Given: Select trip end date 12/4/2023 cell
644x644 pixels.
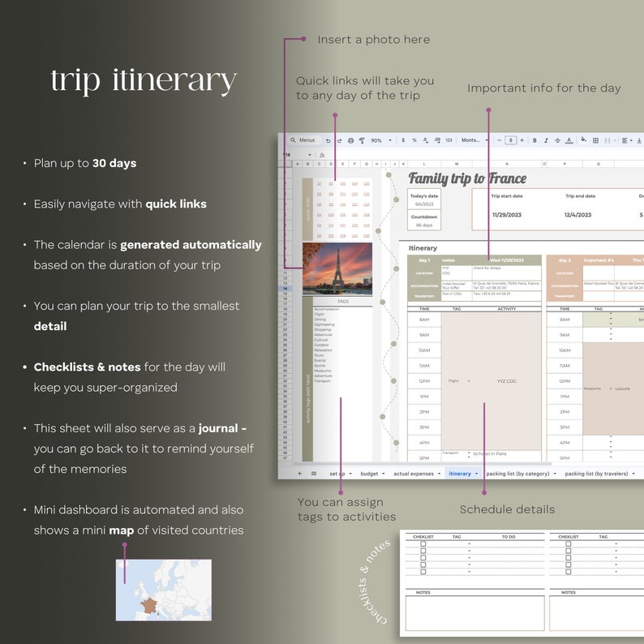Looking at the screenshot, I should [x=577, y=215].
